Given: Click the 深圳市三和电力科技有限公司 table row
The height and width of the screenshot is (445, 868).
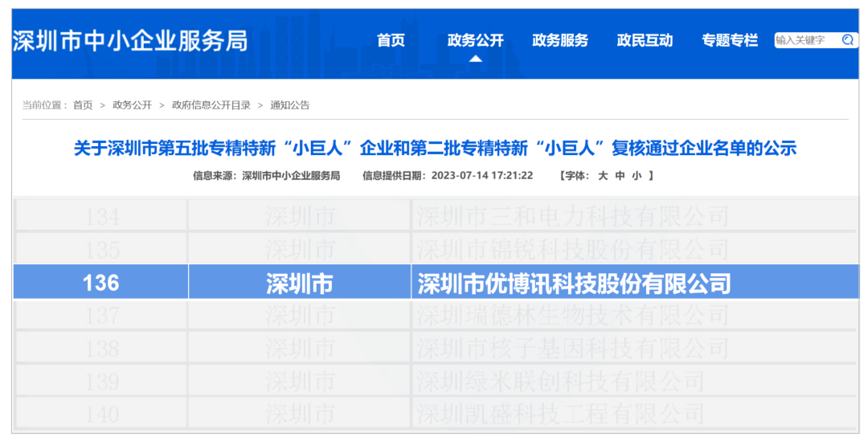Looking at the screenshot, I should point(572,216).
